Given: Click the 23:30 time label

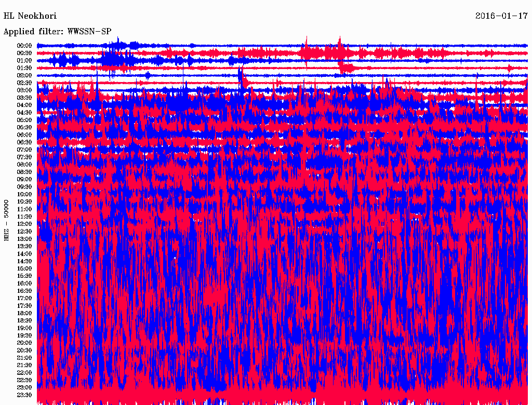Looking at the screenshot, I should pyautogui.click(x=24, y=395).
